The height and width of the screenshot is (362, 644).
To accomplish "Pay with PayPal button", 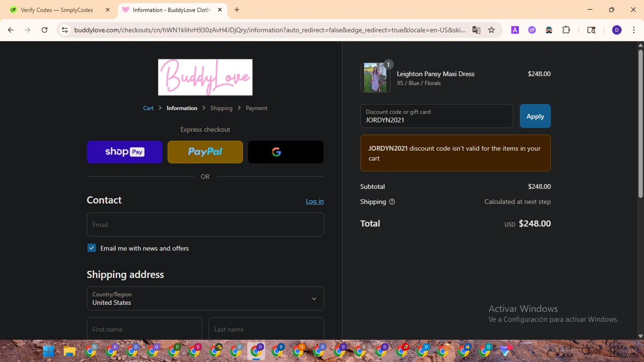I will point(205,152).
